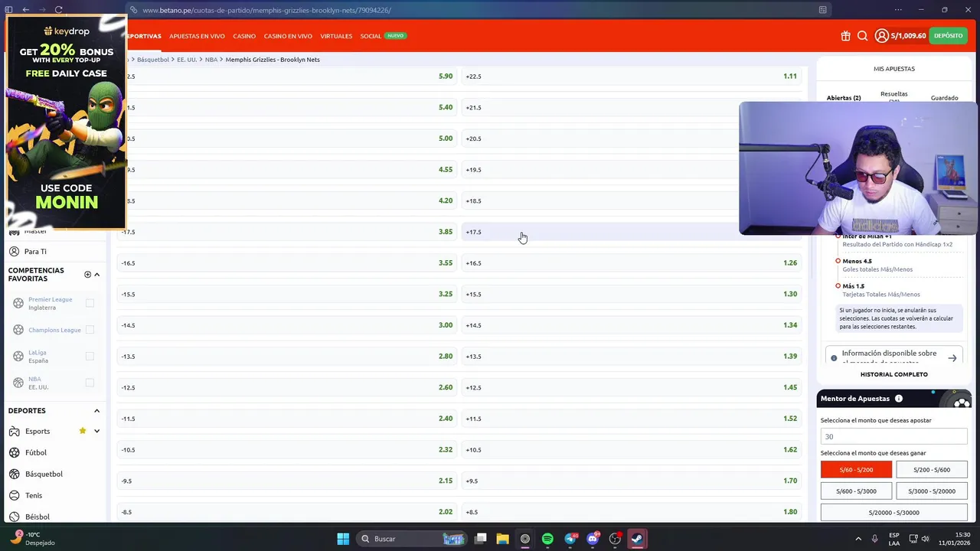The width and height of the screenshot is (980, 551).
Task: Click the Esports yellow favorite star
Action: tap(82, 431)
